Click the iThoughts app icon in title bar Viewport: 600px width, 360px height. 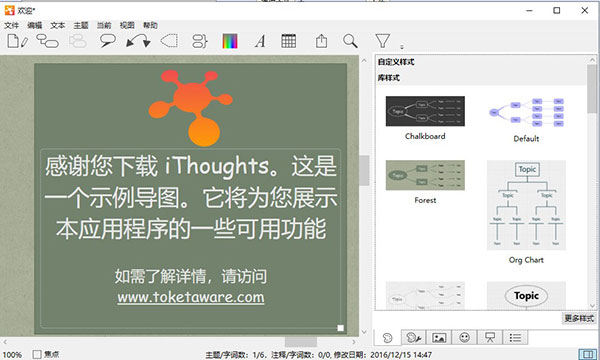pyautogui.click(x=10, y=10)
